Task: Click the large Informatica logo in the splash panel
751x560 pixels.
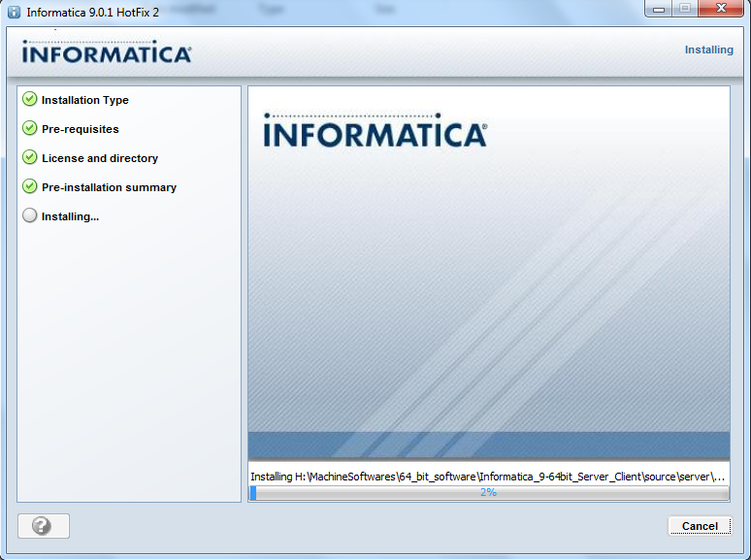Action: point(375,131)
